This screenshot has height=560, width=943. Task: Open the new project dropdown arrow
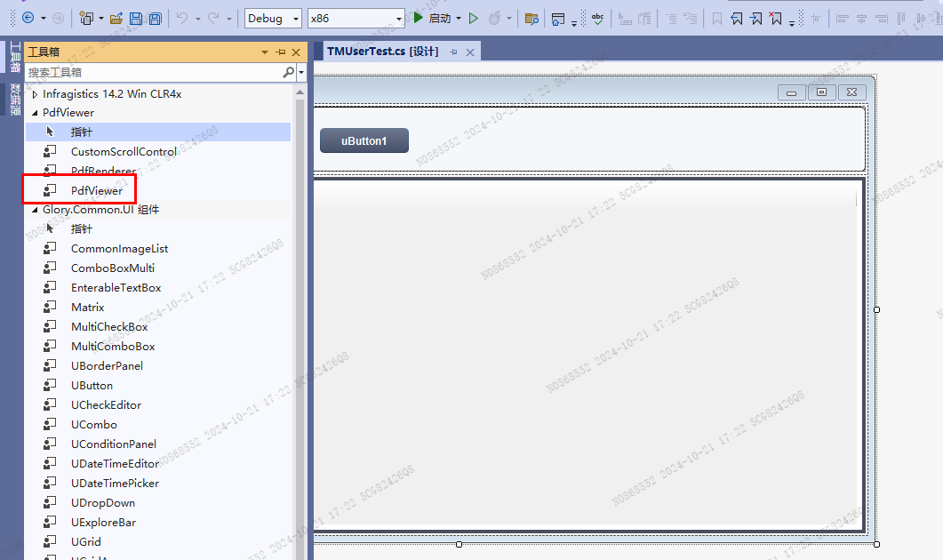tap(101, 19)
